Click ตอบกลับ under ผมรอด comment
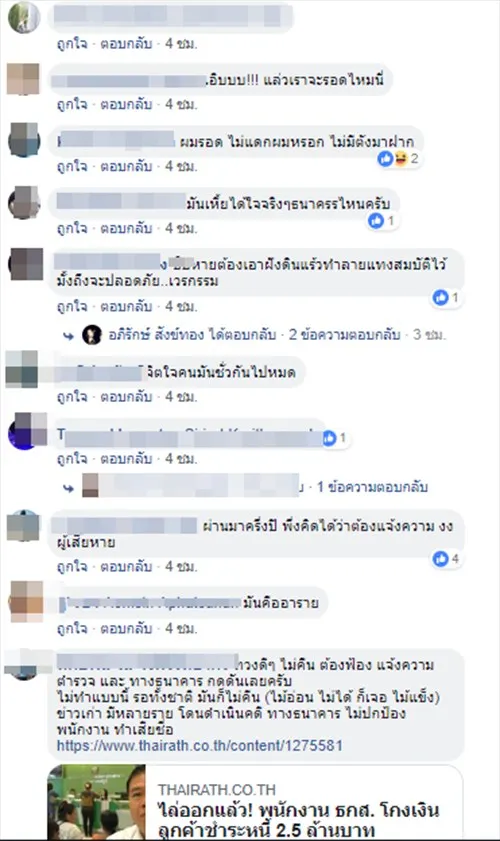The height and width of the screenshot is (841, 500). coord(126,166)
